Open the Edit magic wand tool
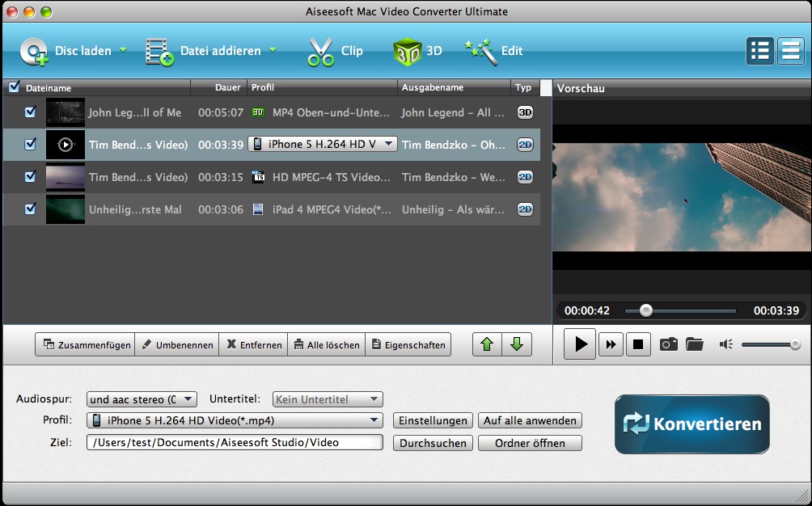812x506 pixels. click(481, 52)
